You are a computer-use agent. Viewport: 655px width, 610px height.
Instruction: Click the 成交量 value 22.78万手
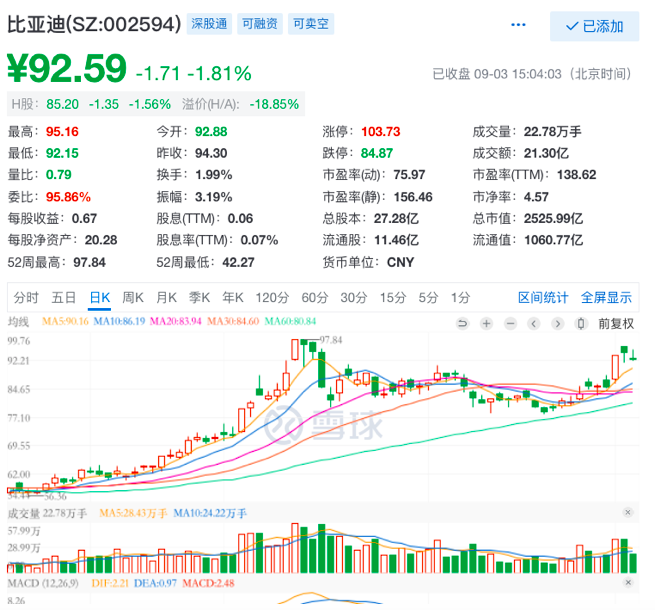(553, 132)
